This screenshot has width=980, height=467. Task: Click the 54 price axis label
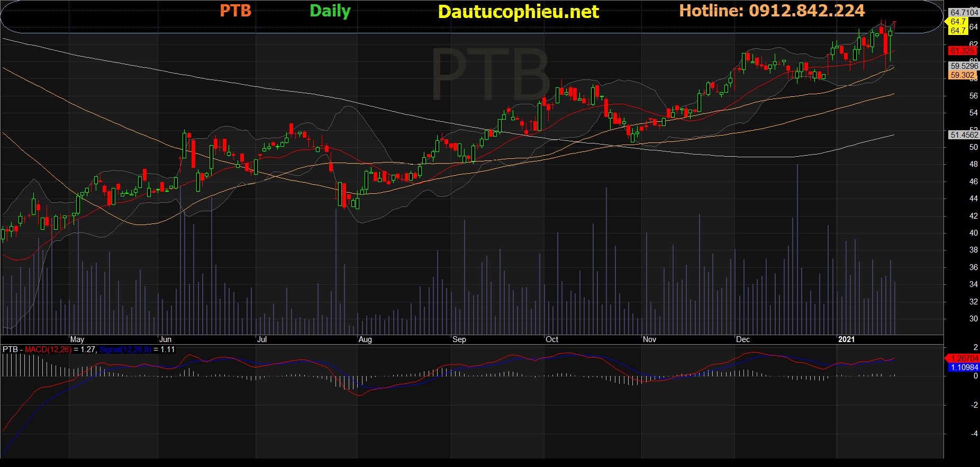pyautogui.click(x=974, y=113)
